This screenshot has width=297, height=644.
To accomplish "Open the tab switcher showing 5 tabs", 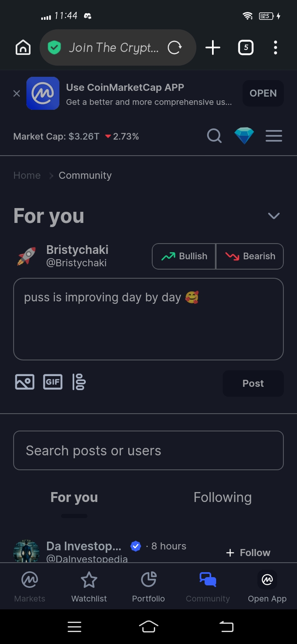I will (x=246, y=48).
